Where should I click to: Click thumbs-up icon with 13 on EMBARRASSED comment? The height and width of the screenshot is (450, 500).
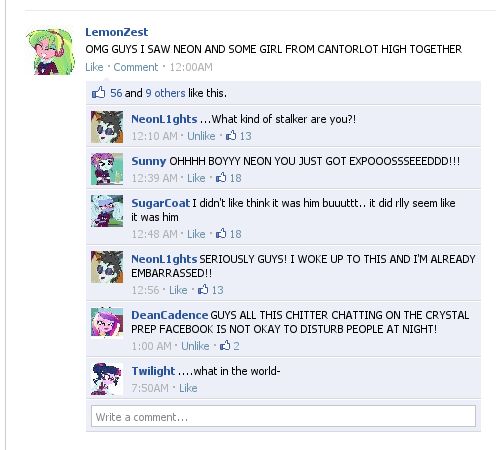click(203, 289)
